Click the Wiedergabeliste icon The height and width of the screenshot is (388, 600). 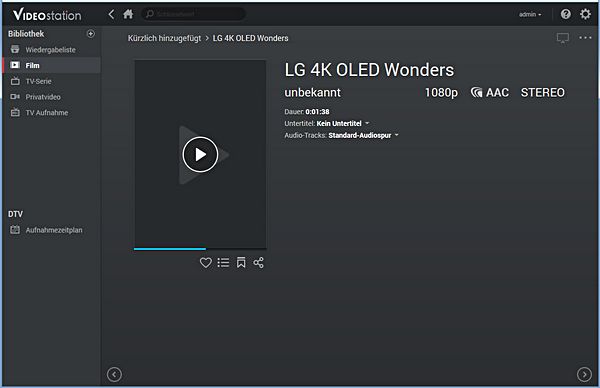(x=15, y=49)
